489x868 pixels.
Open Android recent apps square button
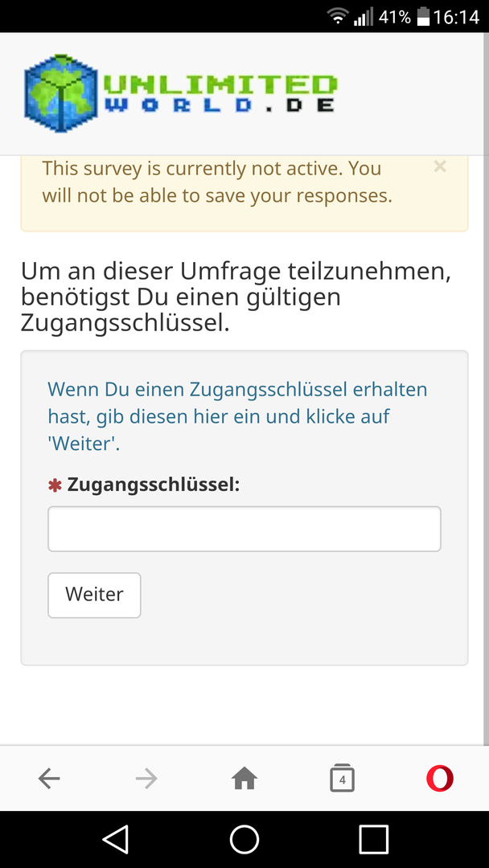click(373, 839)
